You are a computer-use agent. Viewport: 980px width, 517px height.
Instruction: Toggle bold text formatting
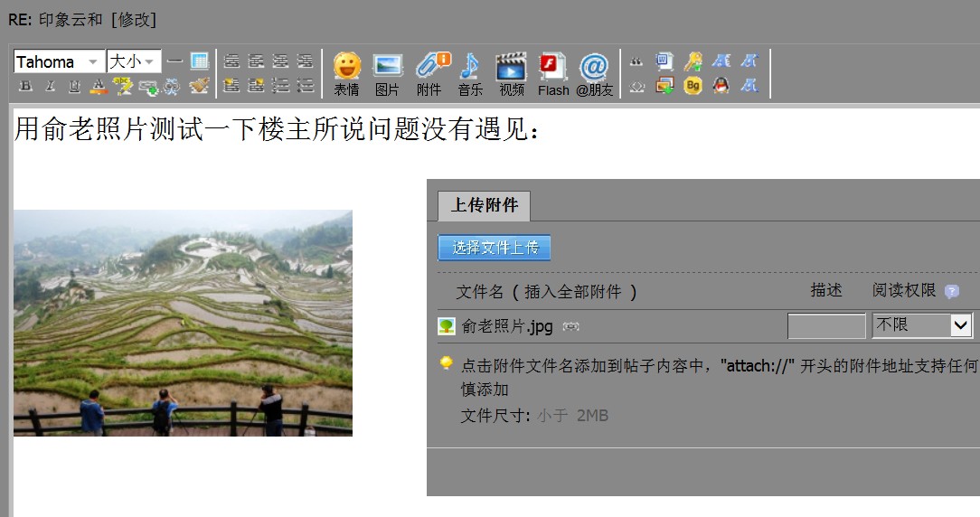(25, 86)
